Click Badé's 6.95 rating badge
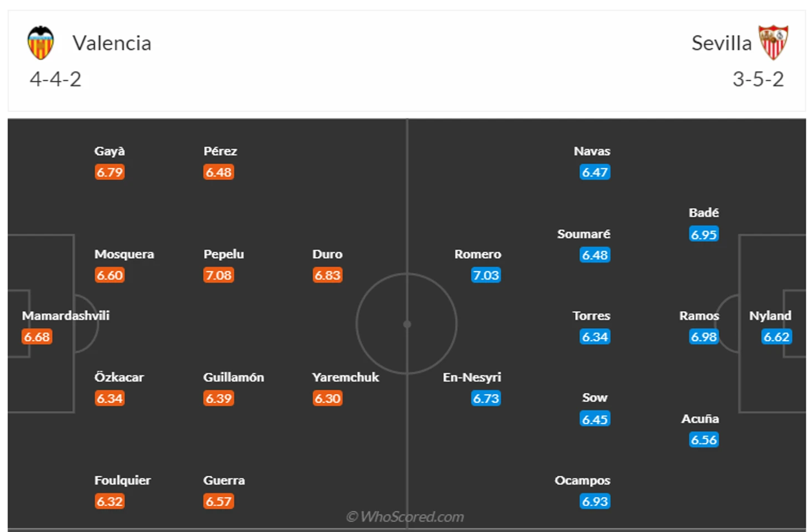This screenshot has width=809, height=532. [x=704, y=234]
